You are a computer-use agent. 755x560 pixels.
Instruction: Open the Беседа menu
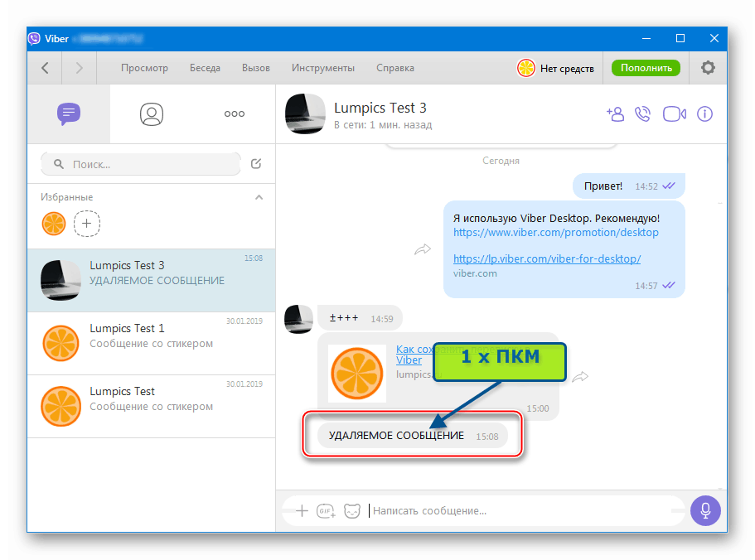[x=205, y=68]
